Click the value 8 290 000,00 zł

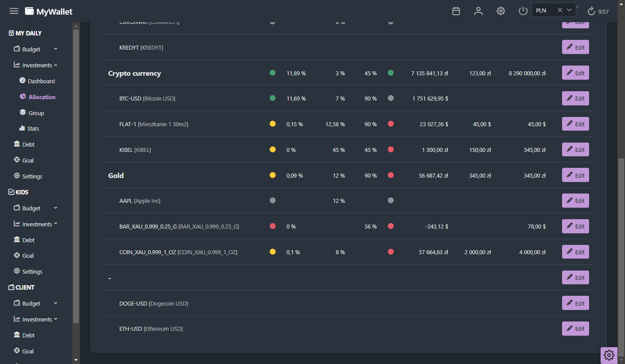click(527, 74)
